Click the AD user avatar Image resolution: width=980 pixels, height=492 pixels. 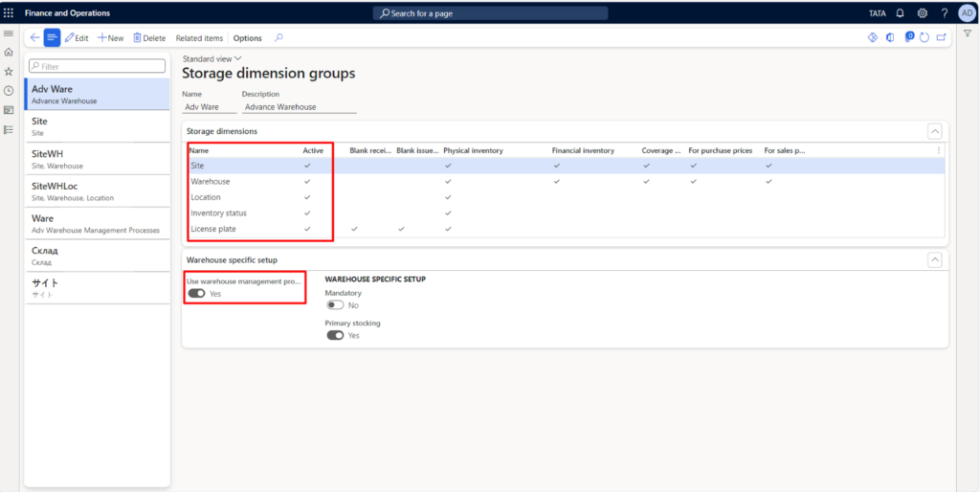click(x=967, y=12)
